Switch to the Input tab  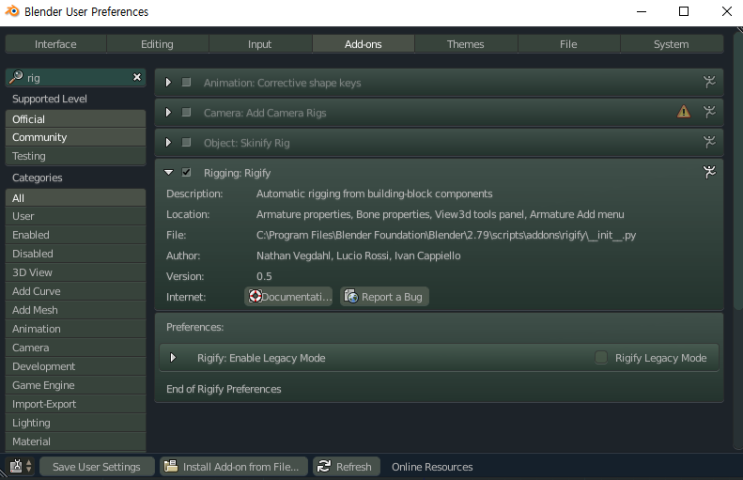[x=260, y=44]
